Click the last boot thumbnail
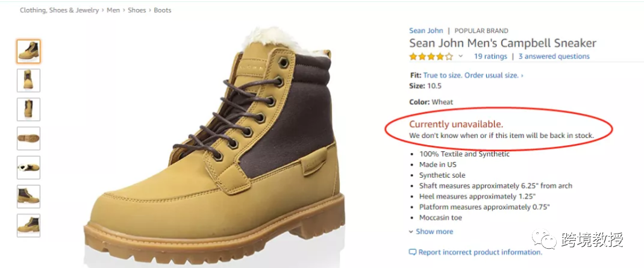This screenshot has width=644, height=268. (x=28, y=225)
